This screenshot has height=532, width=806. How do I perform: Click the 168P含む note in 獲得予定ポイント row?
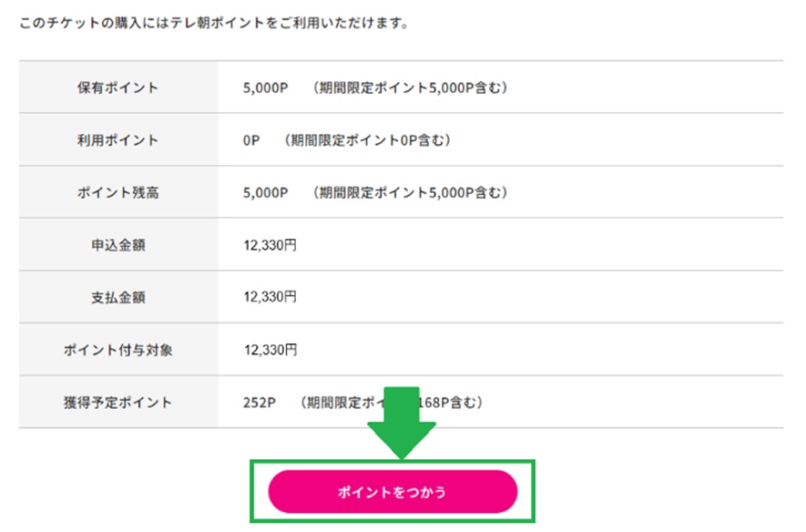click(x=455, y=402)
